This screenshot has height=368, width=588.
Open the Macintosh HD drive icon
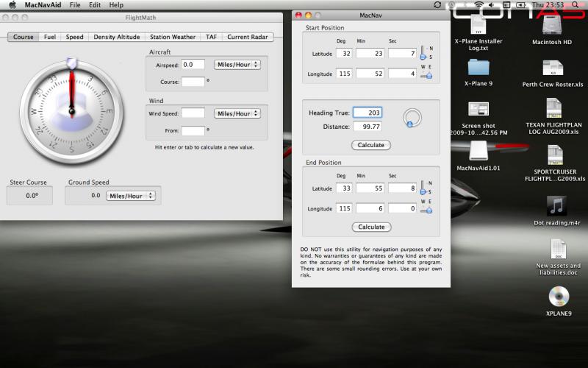coord(552,26)
